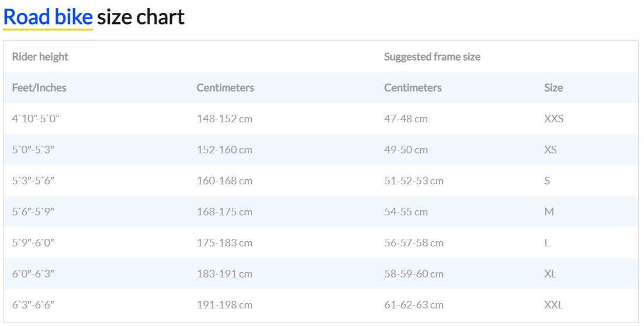
Task: Select the Feet/Inches subheader cell
Action: click(39, 88)
